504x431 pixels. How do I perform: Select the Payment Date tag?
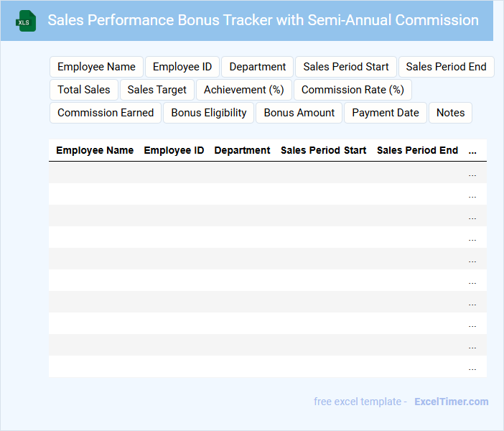[x=386, y=113]
